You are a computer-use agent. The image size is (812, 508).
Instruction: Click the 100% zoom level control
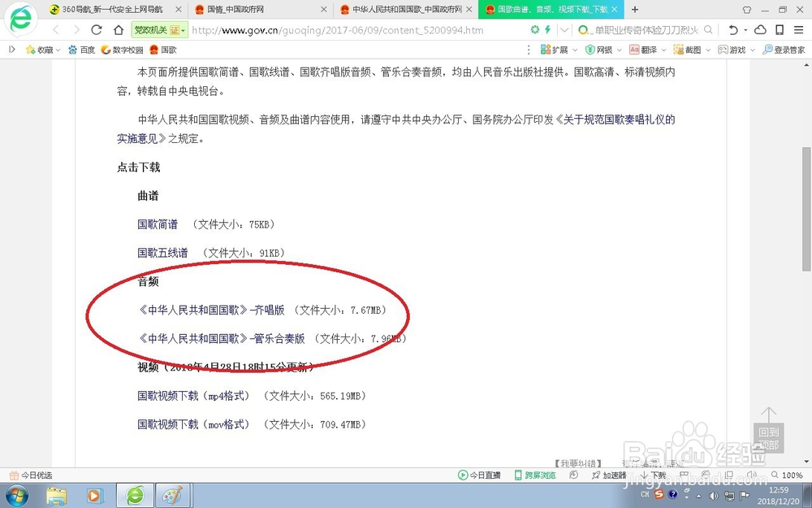pyautogui.click(x=792, y=475)
